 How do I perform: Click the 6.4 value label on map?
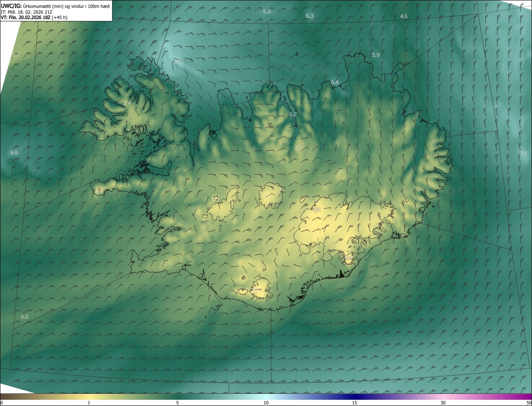pos(335,83)
